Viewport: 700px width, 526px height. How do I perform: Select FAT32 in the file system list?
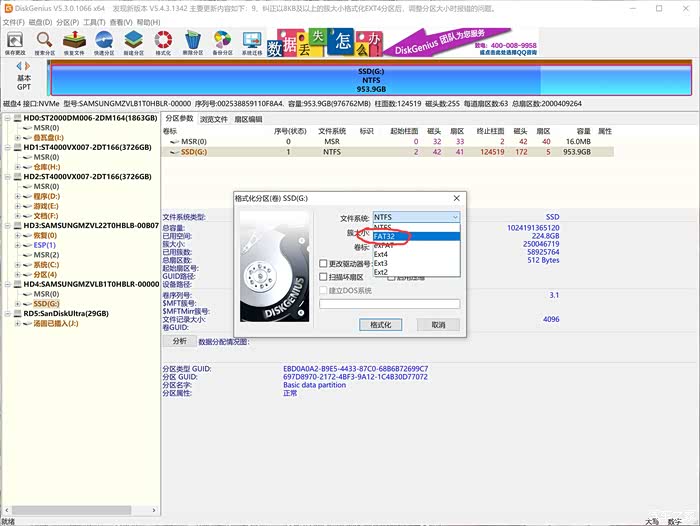point(386,237)
